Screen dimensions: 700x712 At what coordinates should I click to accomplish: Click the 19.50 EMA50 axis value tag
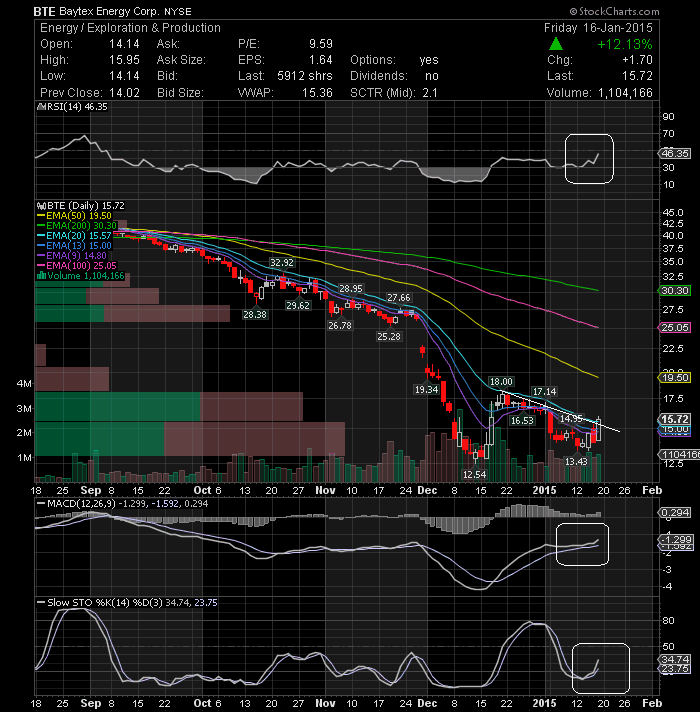pyautogui.click(x=675, y=377)
